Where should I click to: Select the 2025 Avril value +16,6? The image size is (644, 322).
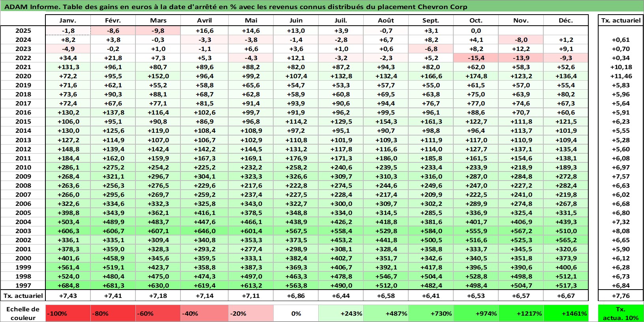204,30
